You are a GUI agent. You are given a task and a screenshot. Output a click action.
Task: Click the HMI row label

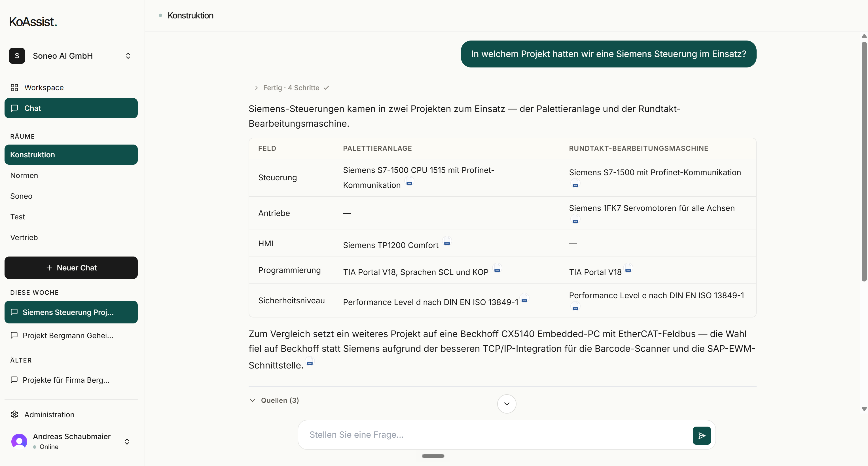[266, 243]
